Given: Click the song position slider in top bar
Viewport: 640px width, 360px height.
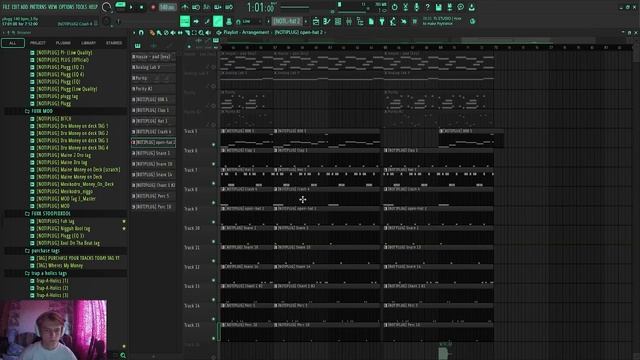Looking at the screenshot, I should click(x=295, y=7).
